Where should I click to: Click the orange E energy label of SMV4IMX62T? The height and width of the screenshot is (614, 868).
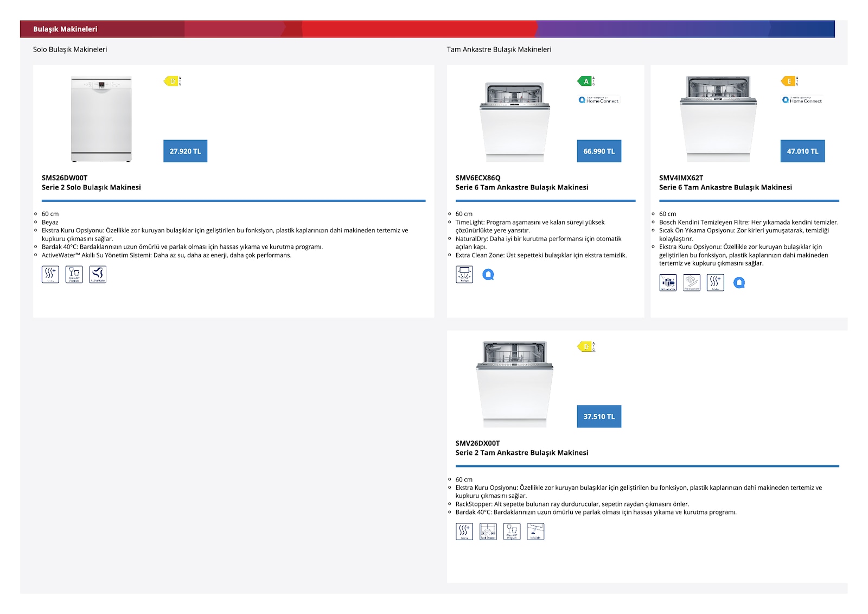[x=789, y=81]
